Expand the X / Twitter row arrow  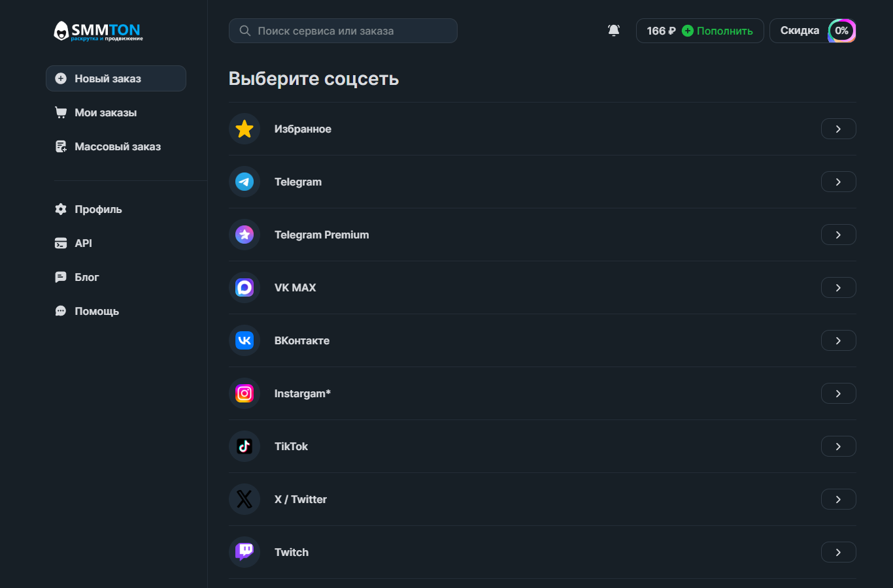[x=838, y=499]
